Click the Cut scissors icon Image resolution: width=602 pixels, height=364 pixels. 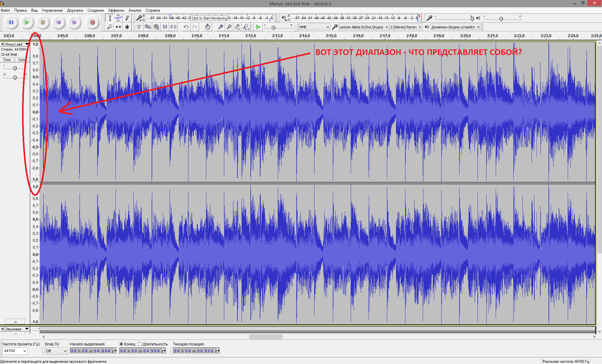(x=139, y=27)
